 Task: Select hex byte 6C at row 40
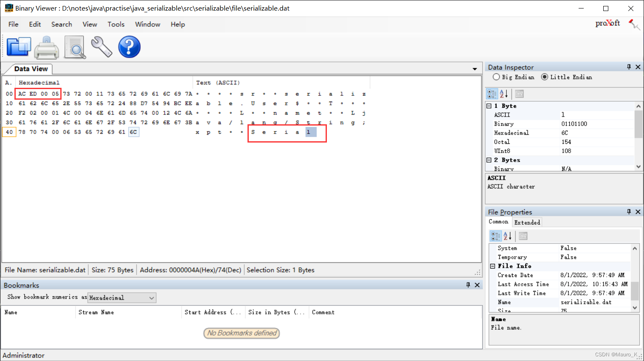tap(133, 132)
